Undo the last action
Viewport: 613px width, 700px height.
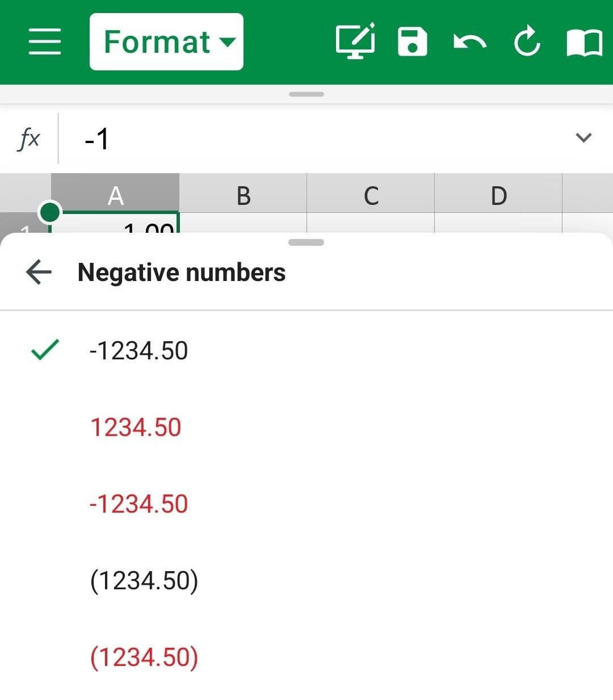[470, 42]
